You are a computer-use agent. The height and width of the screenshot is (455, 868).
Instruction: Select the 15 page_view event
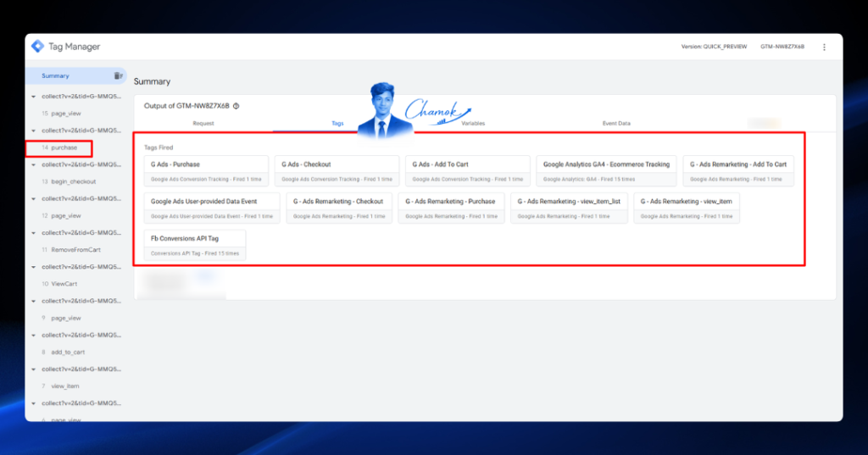[x=61, y=114]
